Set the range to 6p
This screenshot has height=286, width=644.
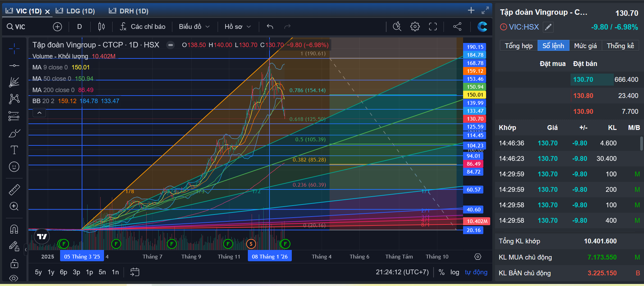(x=64, y=272)
